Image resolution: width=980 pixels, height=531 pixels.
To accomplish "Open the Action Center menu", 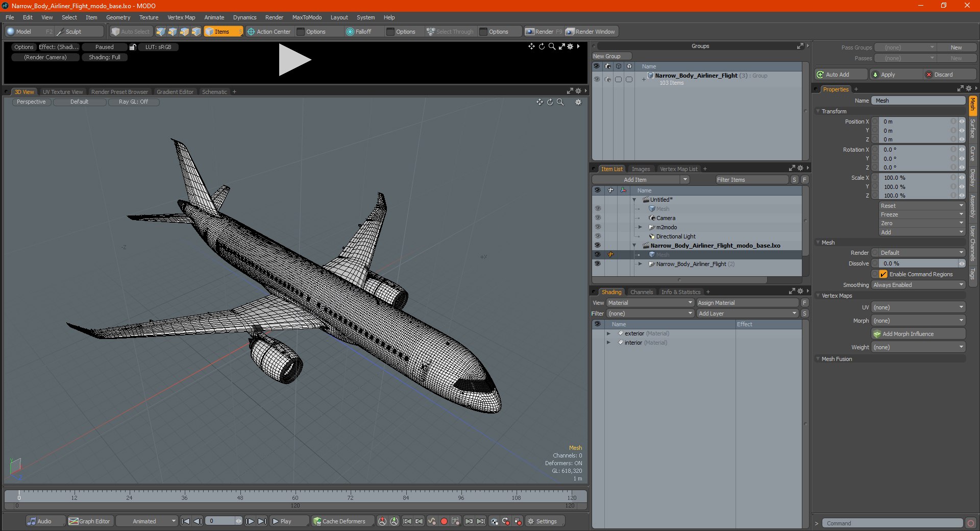I will coord(269,32).
